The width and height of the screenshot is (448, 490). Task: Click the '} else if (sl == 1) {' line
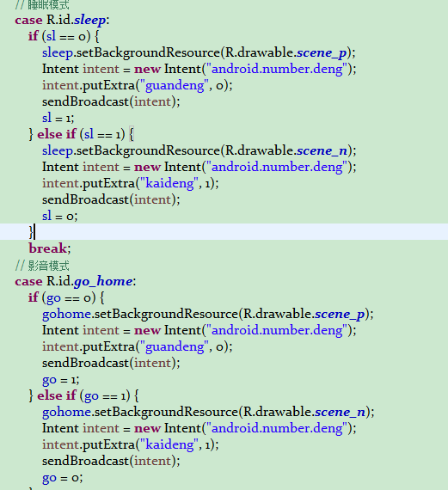click(82, 134)
